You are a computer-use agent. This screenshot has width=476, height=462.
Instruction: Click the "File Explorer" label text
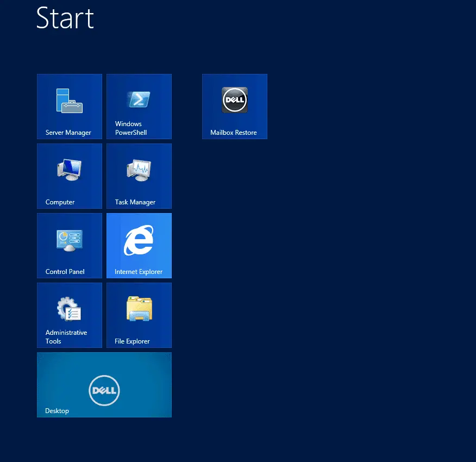point(132,341)
